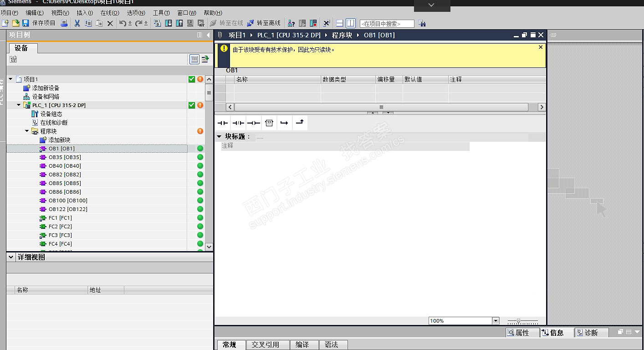Viewport: 644px width, 350px height.
Task: Click the binoculars search-in-project icon
Action: coord(422,23)
